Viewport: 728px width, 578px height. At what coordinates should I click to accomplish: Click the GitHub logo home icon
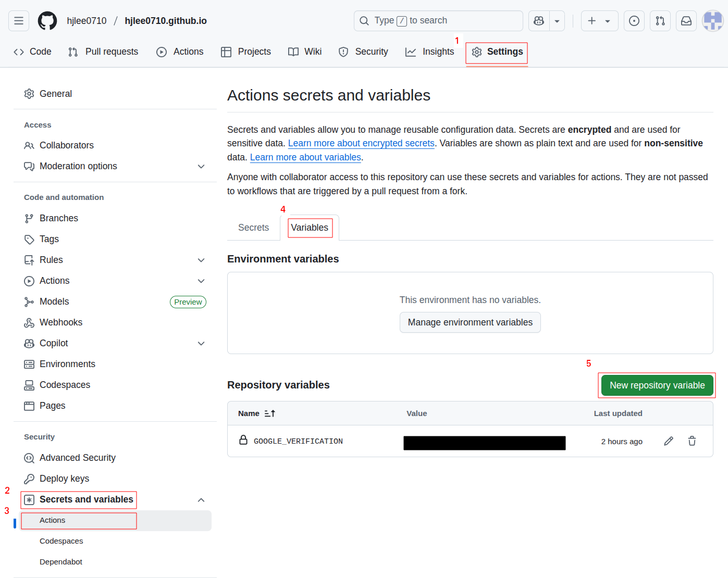click(x=47, y=21)
